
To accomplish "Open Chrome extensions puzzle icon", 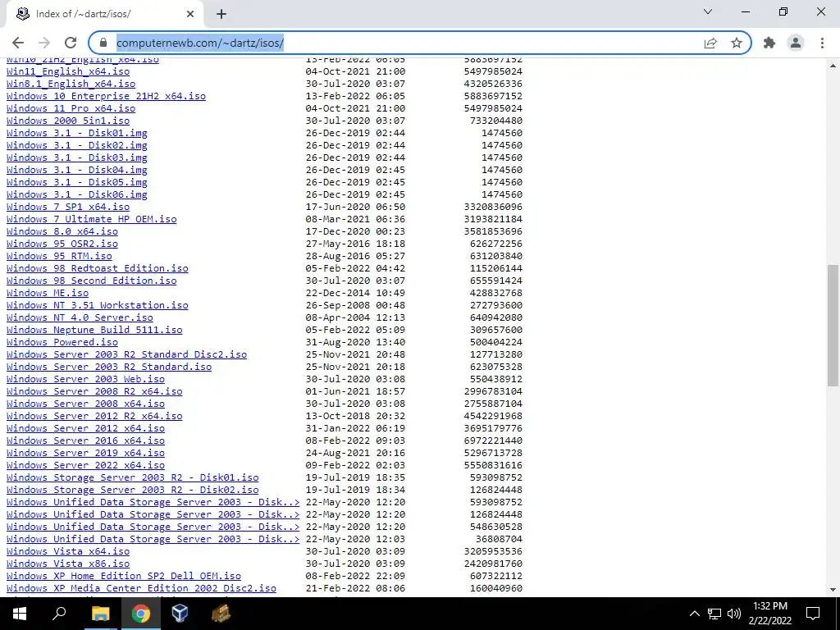I will pos(769,43).
